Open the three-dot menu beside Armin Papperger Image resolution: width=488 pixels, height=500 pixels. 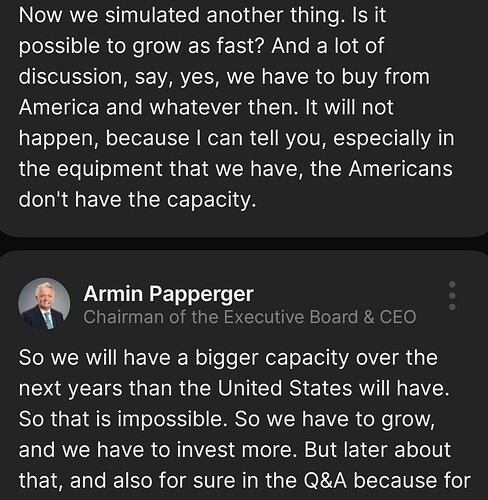pos(452,295)
